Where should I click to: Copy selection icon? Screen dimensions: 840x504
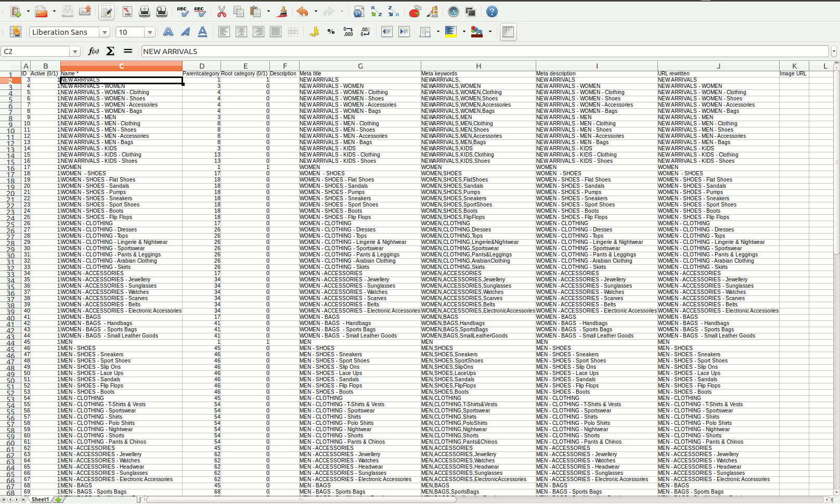click(239, 11)
